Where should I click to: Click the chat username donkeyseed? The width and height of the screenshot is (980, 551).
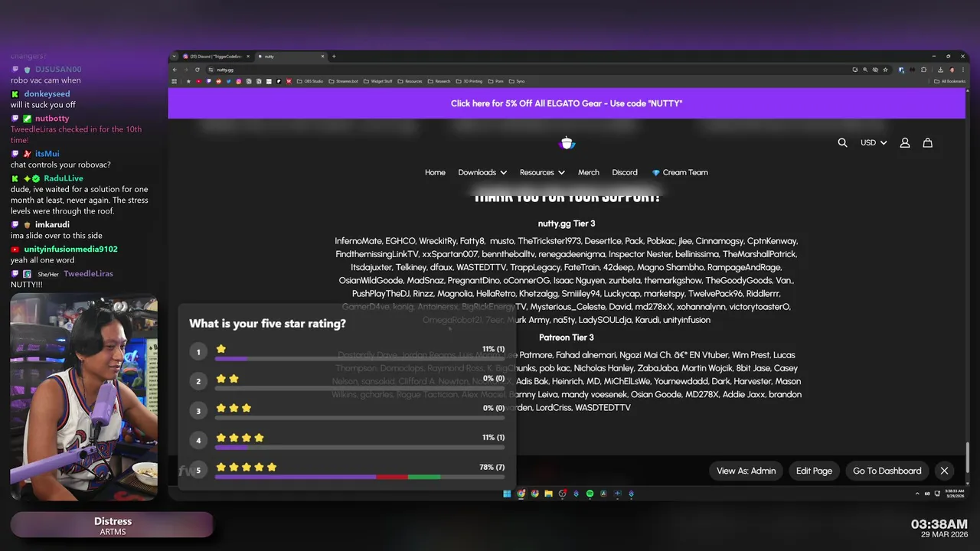[x=47, y=93]
